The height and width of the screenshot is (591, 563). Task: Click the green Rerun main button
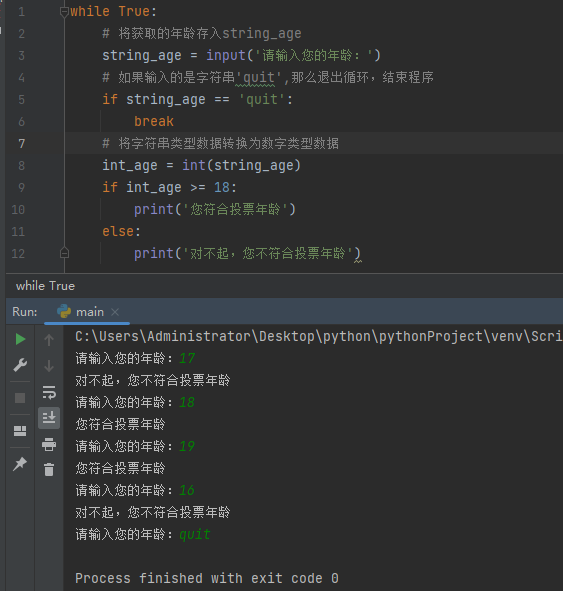pyautogui.click(x=20, y=339)
